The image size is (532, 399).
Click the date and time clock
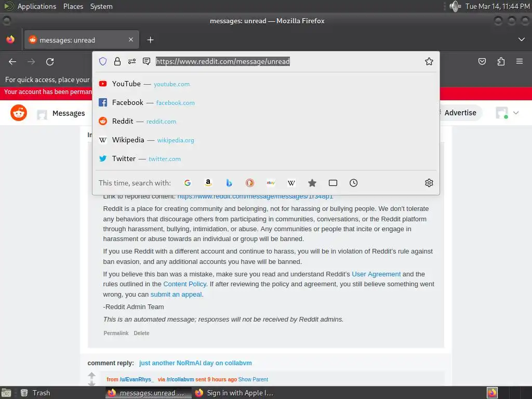coord(497,6)
